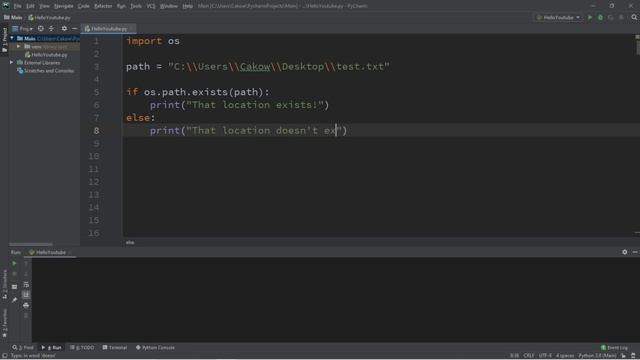Open the File menu
Image resolution: width=640 pixels, height=360 pixels.
[18, 6]
